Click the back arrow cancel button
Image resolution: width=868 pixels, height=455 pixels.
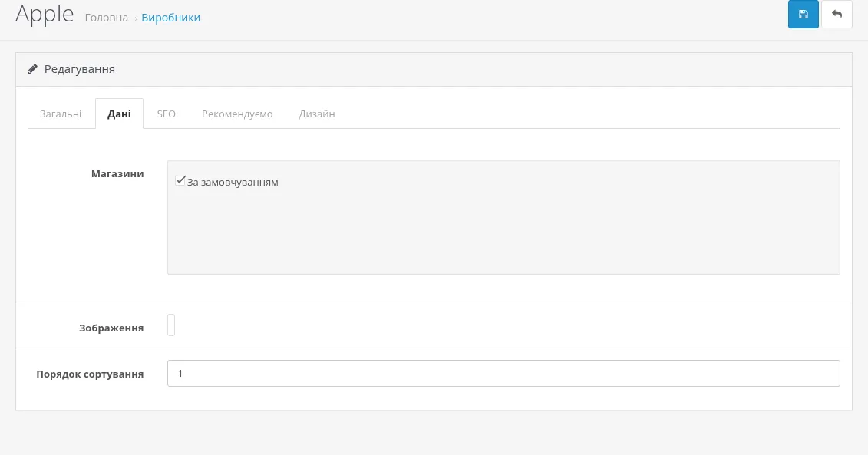(837, 14)
